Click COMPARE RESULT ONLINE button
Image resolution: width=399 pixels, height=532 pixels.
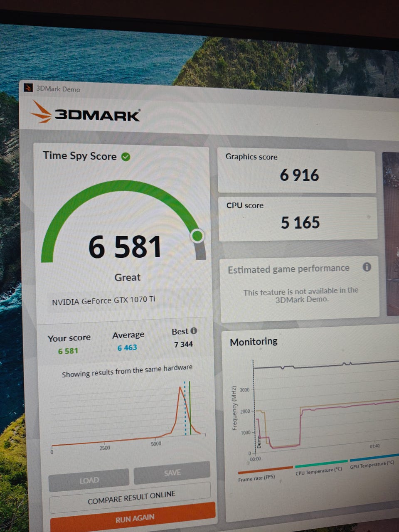coord(131,497)
